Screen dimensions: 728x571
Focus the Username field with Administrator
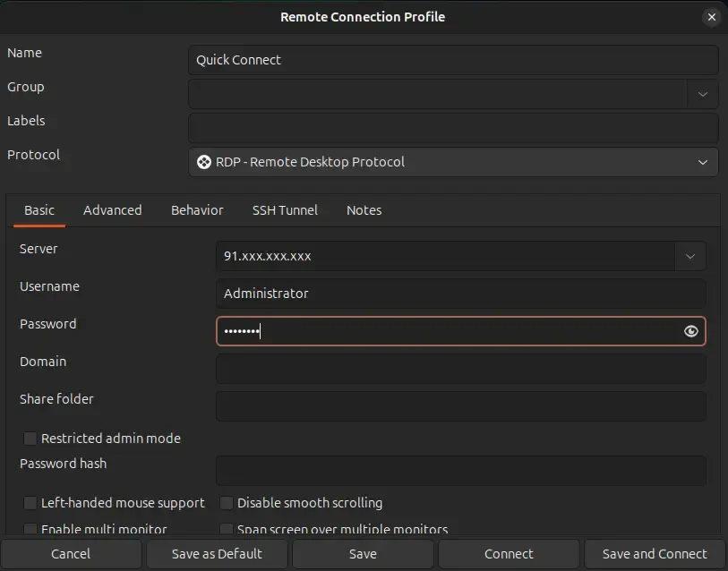click(x=460, y=294)
